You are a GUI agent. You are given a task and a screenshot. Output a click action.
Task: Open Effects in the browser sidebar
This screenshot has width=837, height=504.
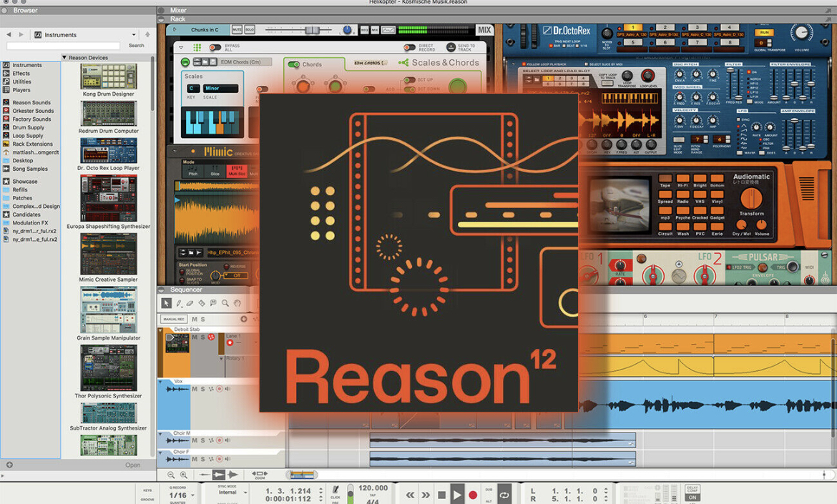tap(21, 74)
